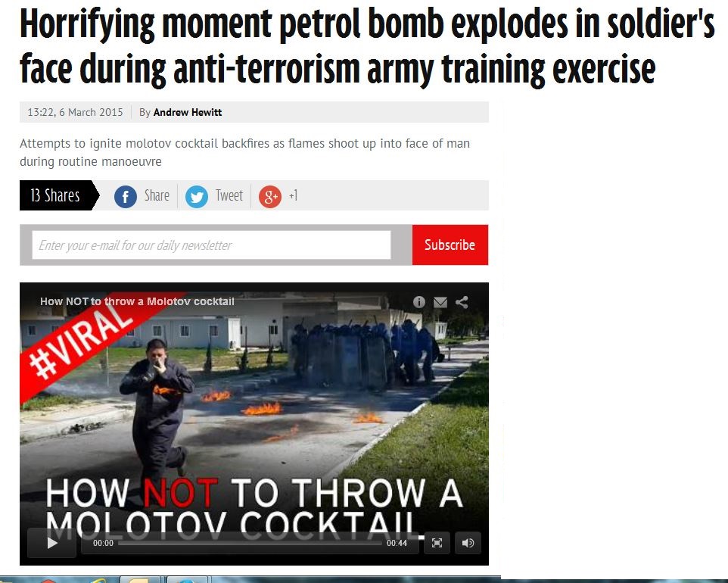The width and height of the screenshot is (728, 583).
Task: Enter fullscreen mode on the video
Action: [437, 543]
